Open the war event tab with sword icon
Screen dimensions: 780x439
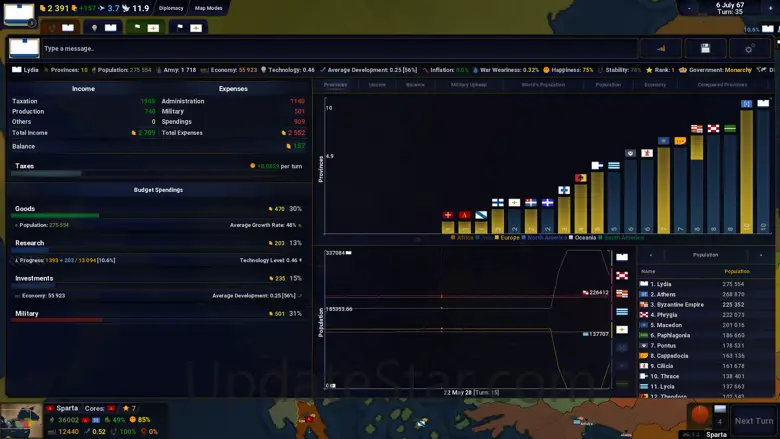[x=60, y=27]
